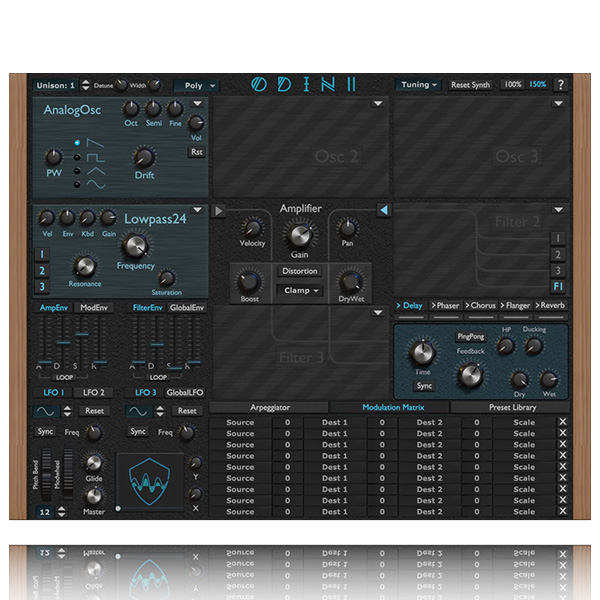Screen dimensions: 600x600
Task: Click the Drift knob
Action: (x=144, y=157)
